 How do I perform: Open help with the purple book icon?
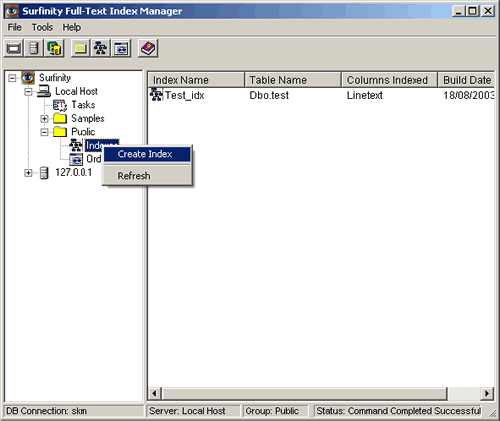tap(148, 49)
